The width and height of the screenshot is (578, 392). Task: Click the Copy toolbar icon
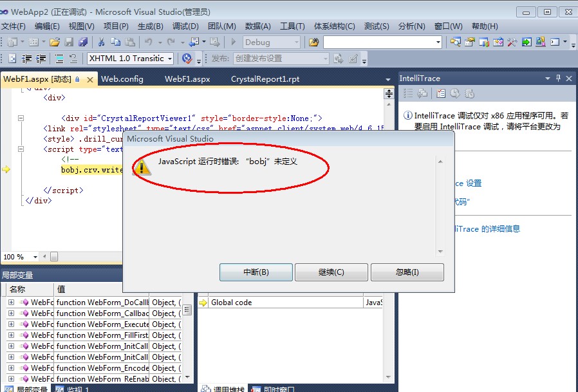pos(115,42)
